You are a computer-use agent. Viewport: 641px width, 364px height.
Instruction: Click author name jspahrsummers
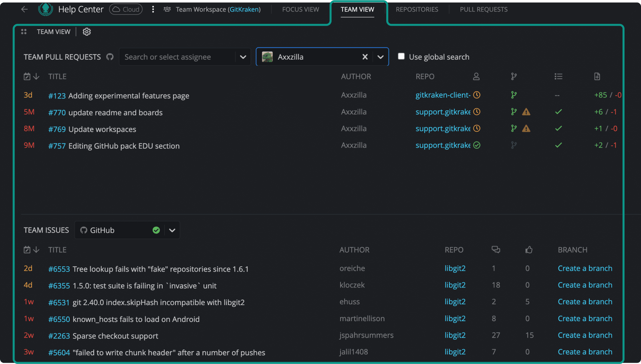pyautogui.click(x=367, y=335)
